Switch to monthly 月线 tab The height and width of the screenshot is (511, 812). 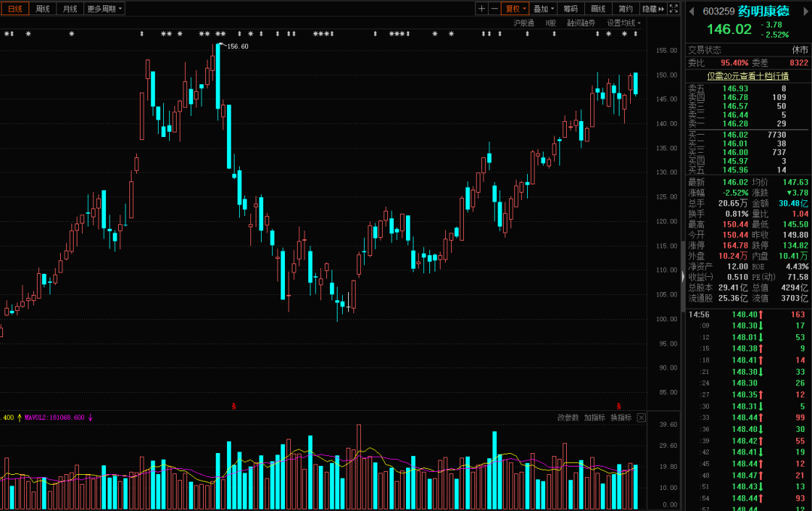pos(70,9)
